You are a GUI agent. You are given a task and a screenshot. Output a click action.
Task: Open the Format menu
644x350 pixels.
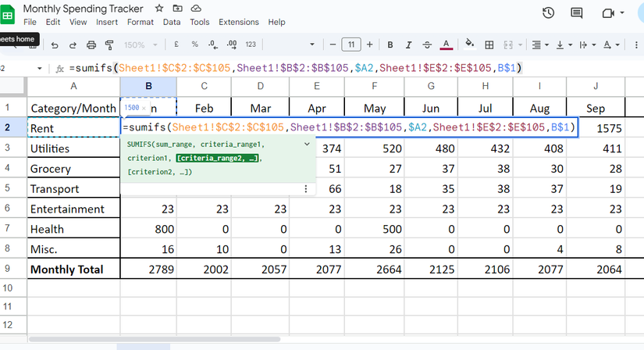141,22
